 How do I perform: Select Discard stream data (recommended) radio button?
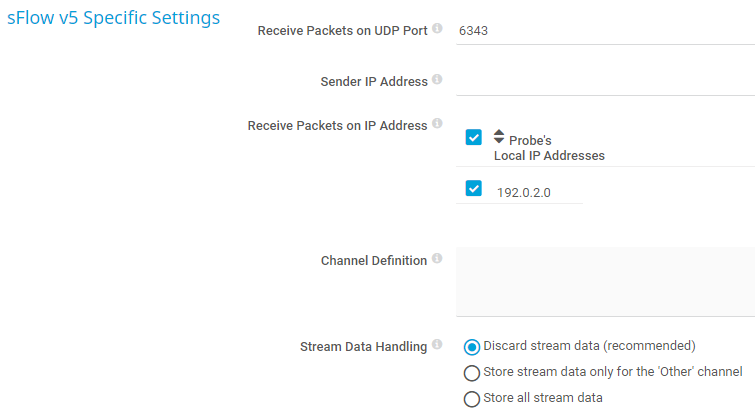[x=472, y=347]
